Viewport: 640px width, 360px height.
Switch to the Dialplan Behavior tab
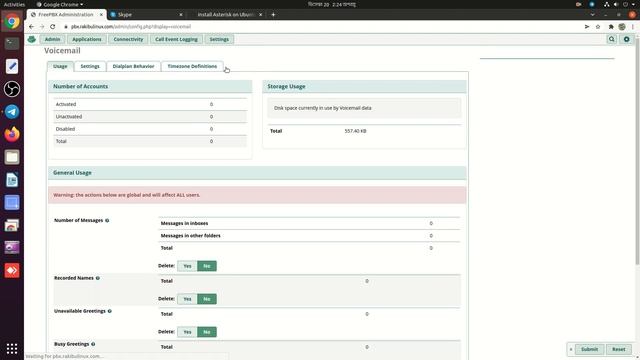click(x=133, y=66)
